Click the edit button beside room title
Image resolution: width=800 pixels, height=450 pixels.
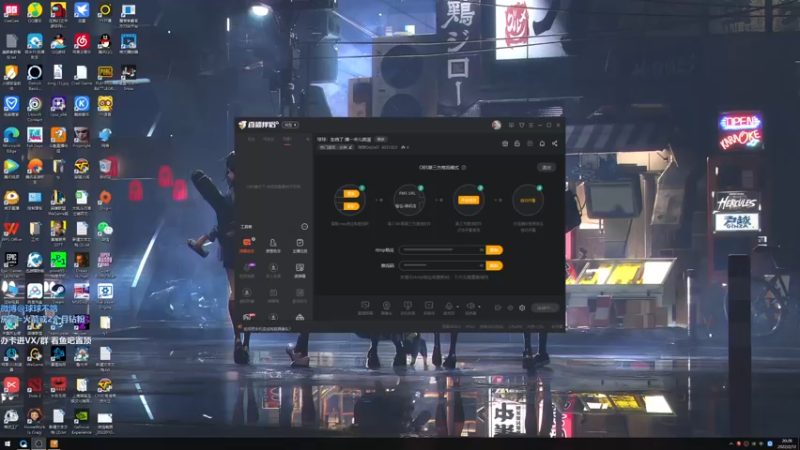(x=381, y=139)
